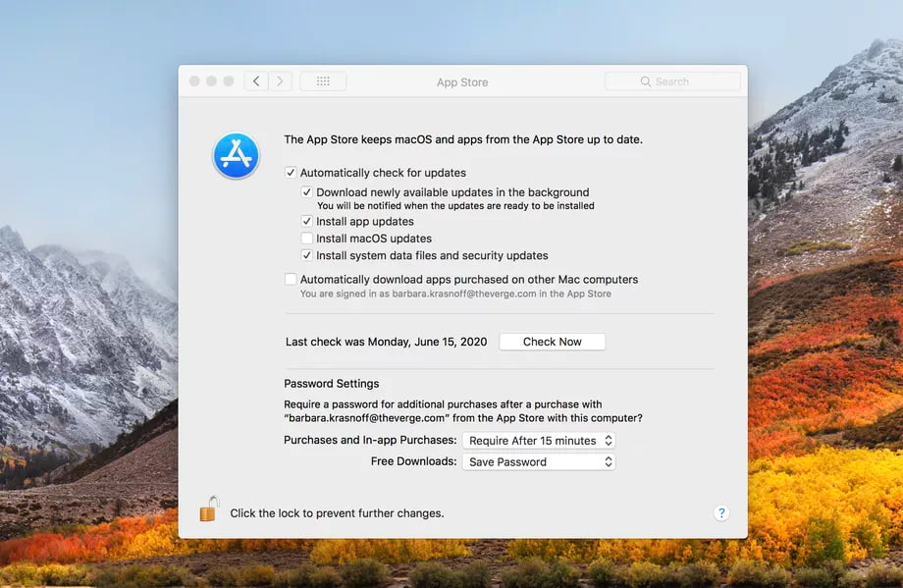Open help with the question mark button

[x=721, y=512]
